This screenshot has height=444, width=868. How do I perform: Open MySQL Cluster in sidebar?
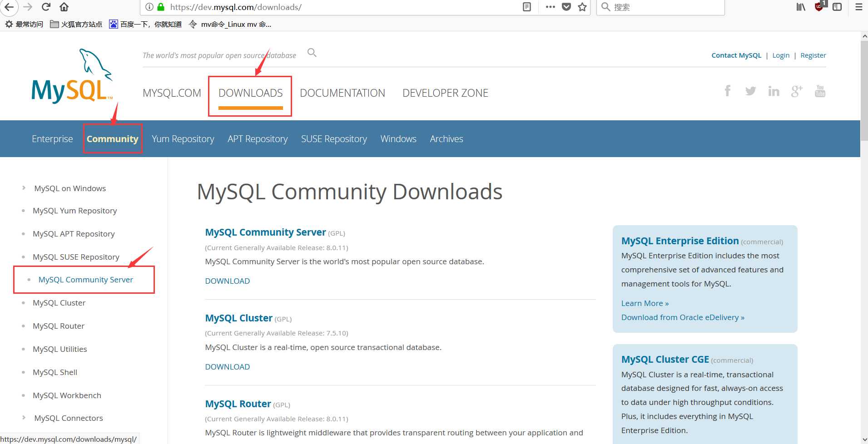tap(59, 303)
